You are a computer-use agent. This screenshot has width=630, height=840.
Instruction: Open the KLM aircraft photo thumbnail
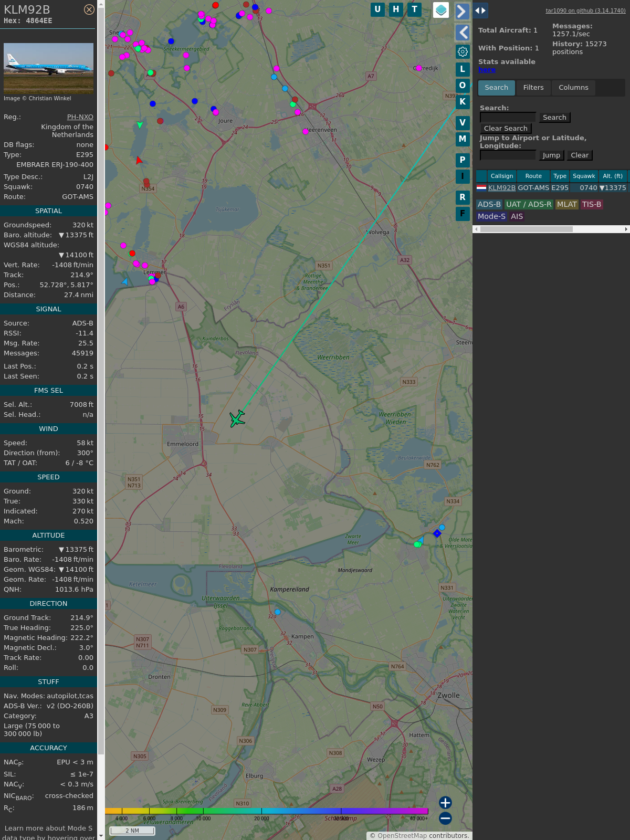(x=48, y=68)
